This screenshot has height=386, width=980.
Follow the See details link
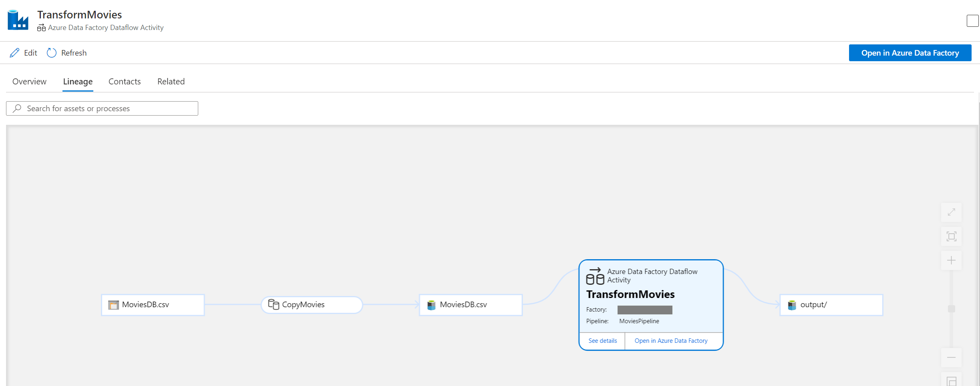pos(602,341)
